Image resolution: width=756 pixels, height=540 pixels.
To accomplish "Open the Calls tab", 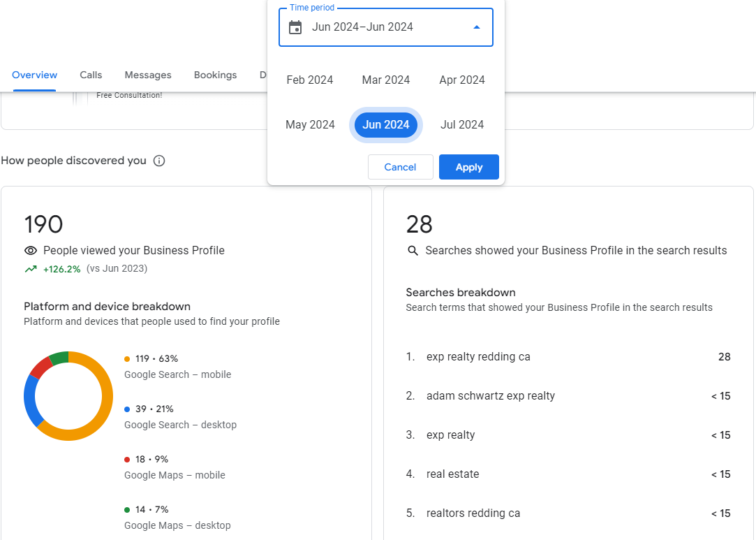I will pos(91,75).
